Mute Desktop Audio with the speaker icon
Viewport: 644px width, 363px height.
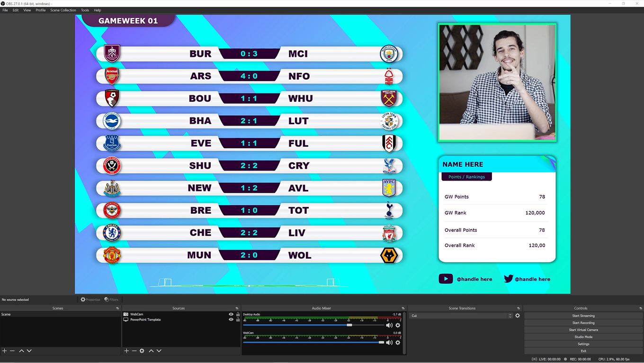click(x=389, y=325)
